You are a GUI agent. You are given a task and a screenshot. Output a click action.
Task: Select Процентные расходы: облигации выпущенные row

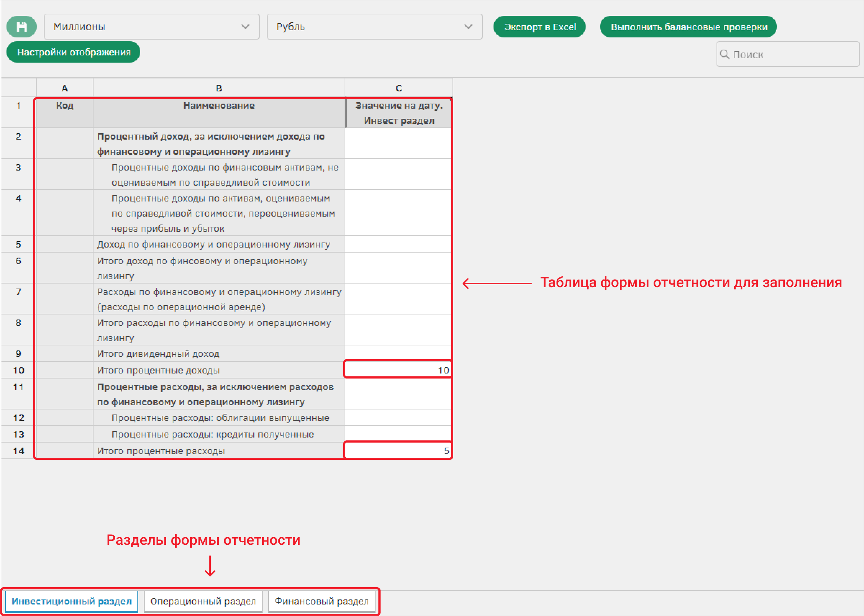coord(219,418)
